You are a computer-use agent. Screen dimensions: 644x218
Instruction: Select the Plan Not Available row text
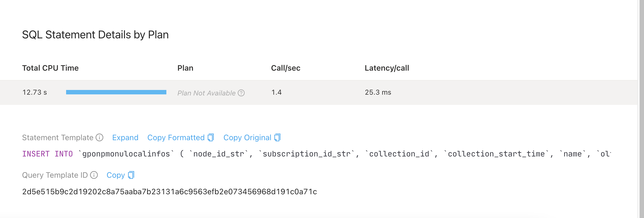[206, 93]
